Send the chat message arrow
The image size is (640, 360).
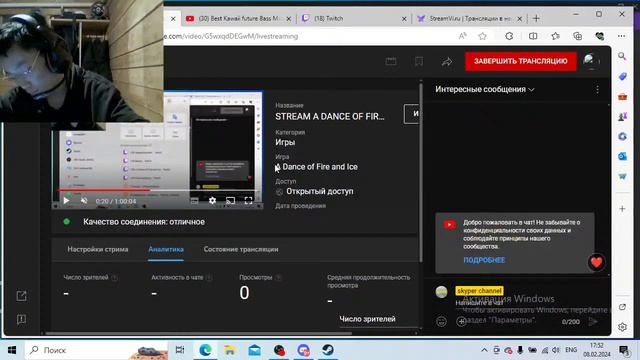point(593,322)
